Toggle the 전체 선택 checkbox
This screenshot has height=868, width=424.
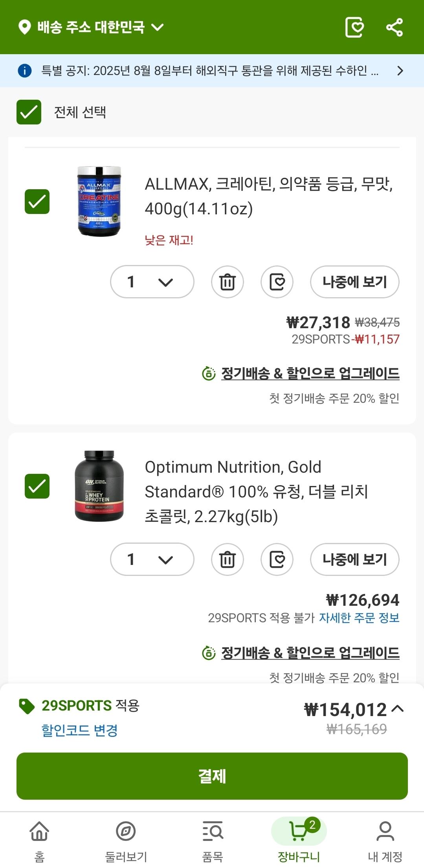pyautogui.click(x=29, y=112)
